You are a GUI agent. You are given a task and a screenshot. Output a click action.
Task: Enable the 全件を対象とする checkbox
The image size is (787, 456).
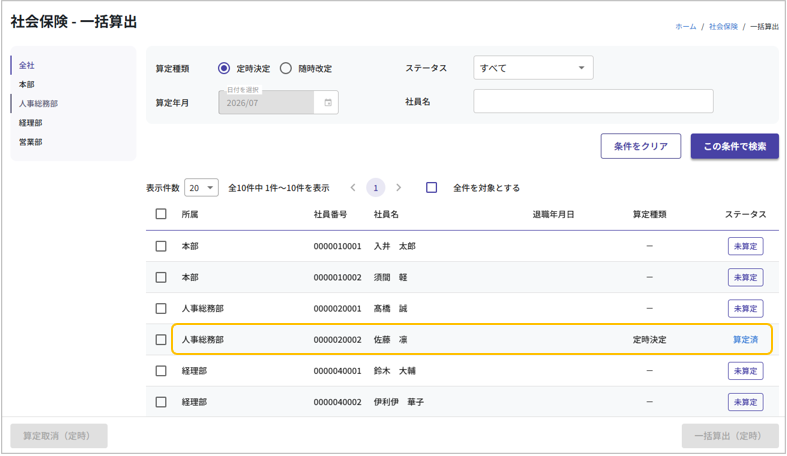(432, 188)
